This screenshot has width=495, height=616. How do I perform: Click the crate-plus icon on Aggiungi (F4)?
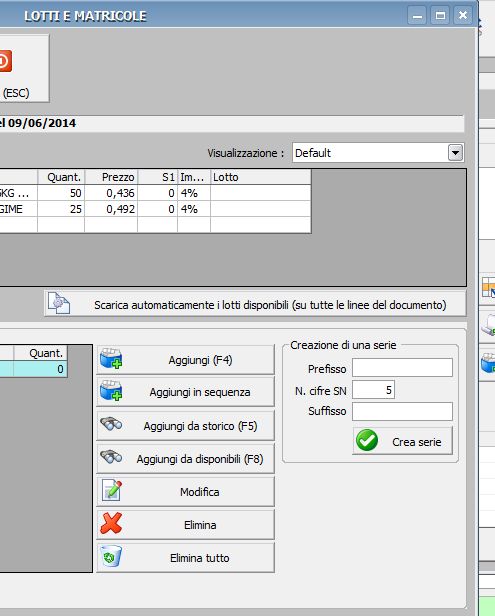pos(111,359)
